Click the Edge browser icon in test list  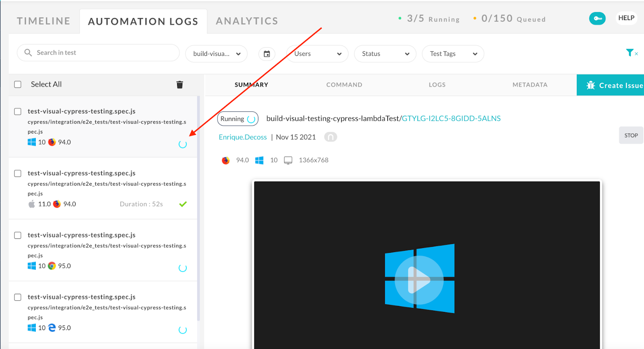pos(52,328)
